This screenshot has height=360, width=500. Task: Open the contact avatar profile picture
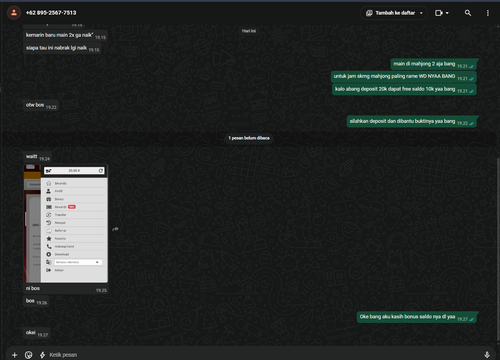[14, 13]
